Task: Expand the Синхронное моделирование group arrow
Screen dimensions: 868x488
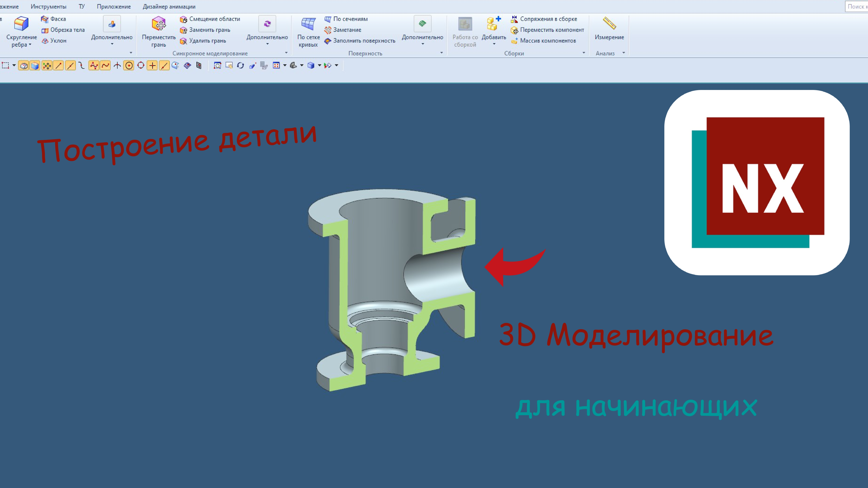Action: click(286, 53)
